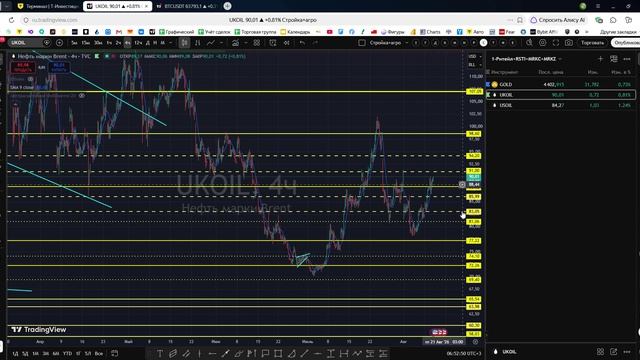640x360 pixels.
Task: Start bar replay with rewind icon
Action: tap(287, 42)
